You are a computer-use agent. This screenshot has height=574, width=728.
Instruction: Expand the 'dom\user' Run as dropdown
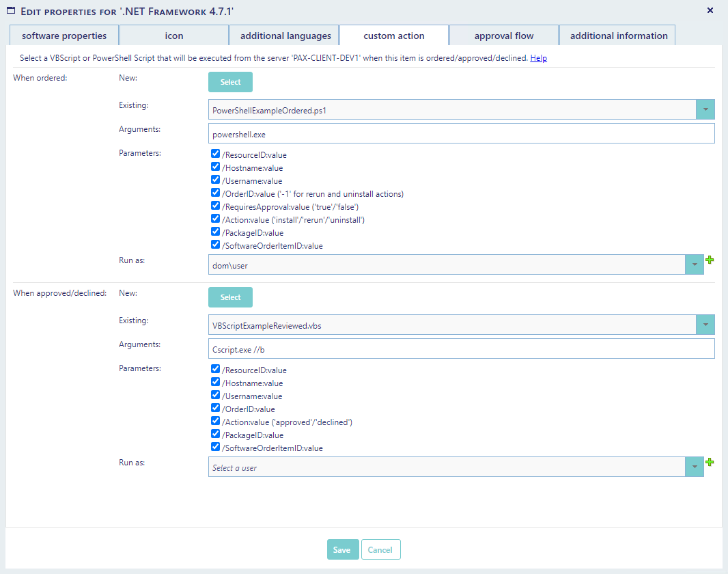click(694, 265)
